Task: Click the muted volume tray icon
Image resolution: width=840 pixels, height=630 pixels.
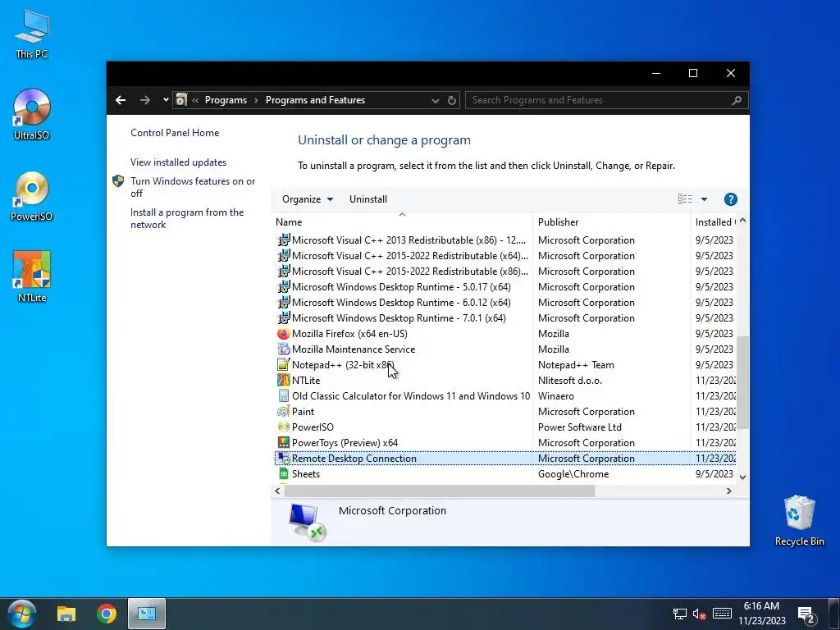Action: click(x=700, y=614)
